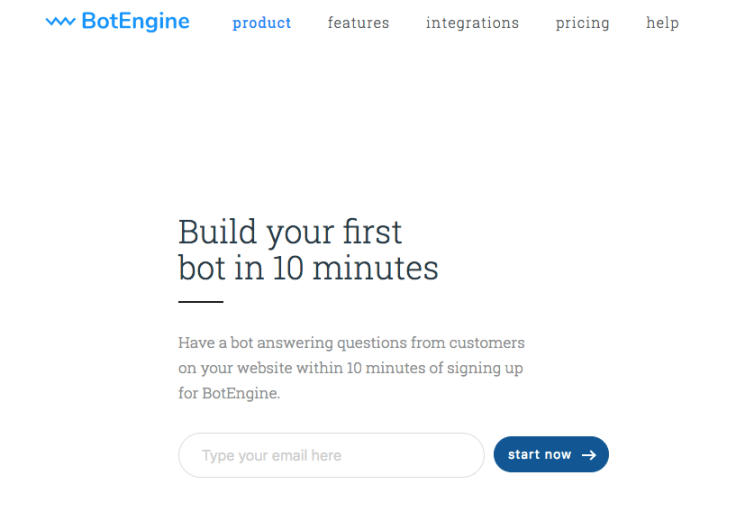
Task: Click the word 'first' in the headline
Action: tap(372, 232)
